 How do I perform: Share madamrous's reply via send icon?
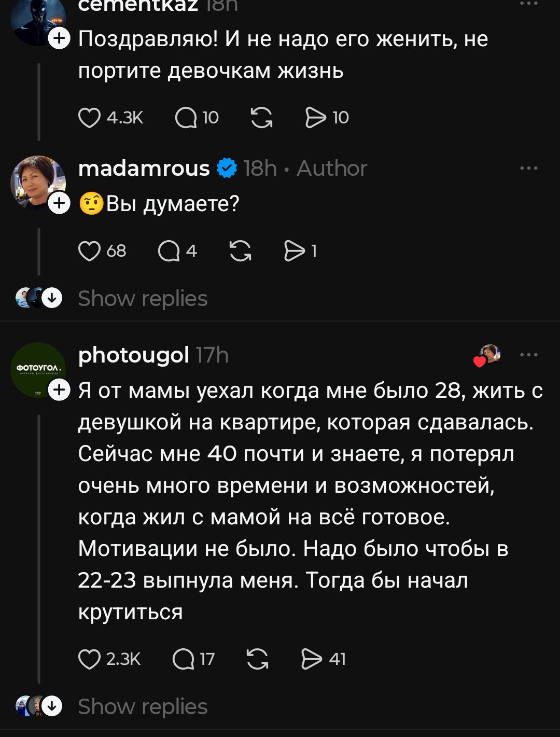[x=295, y=251]
